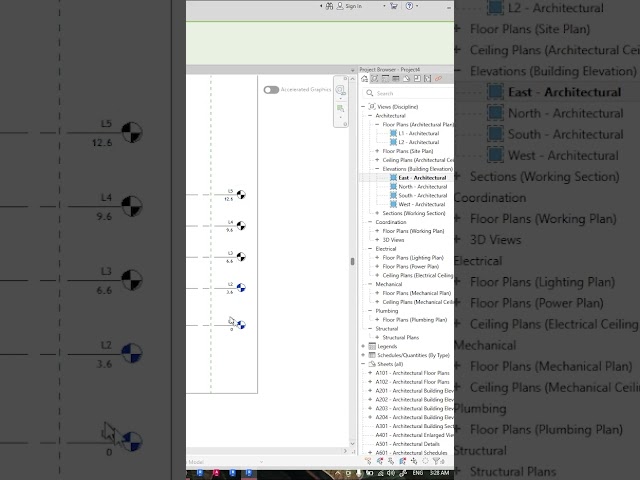
Task: Click the green zoom region icon on navigation bar
Action: point(340,108)
